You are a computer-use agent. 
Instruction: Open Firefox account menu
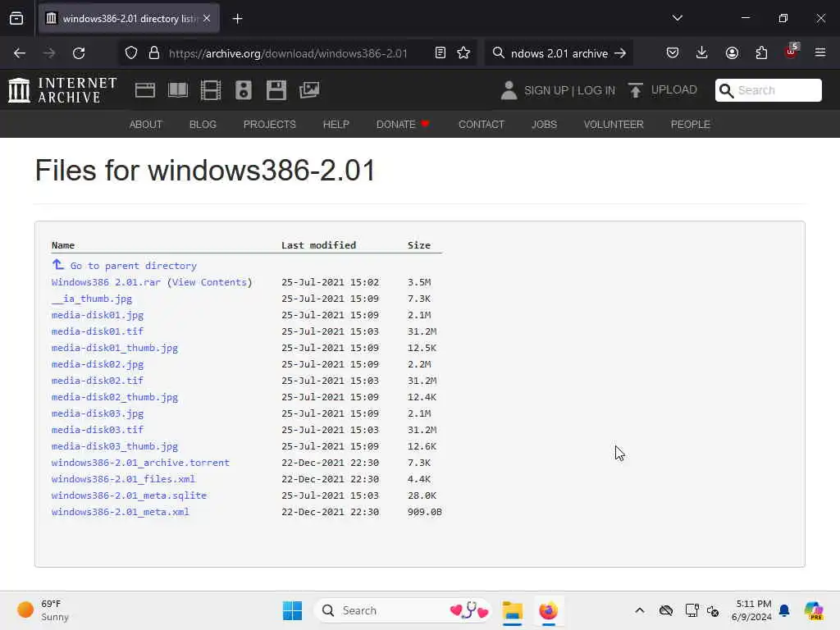[x=732, y=53]
